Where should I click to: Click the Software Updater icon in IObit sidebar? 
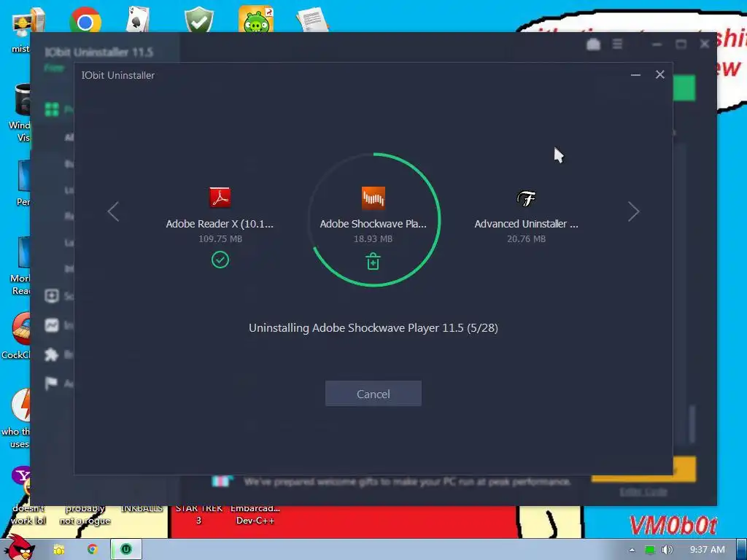(x=52, y=296)
